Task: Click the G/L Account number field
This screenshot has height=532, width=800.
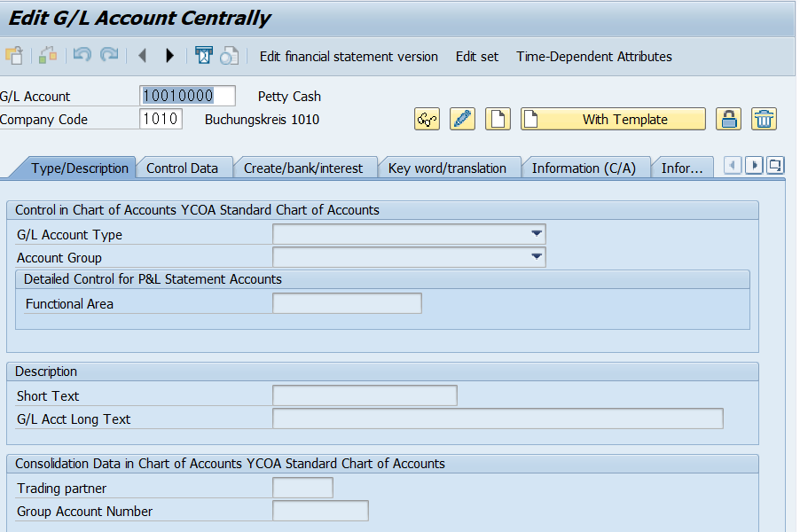Action: [187, 96]
